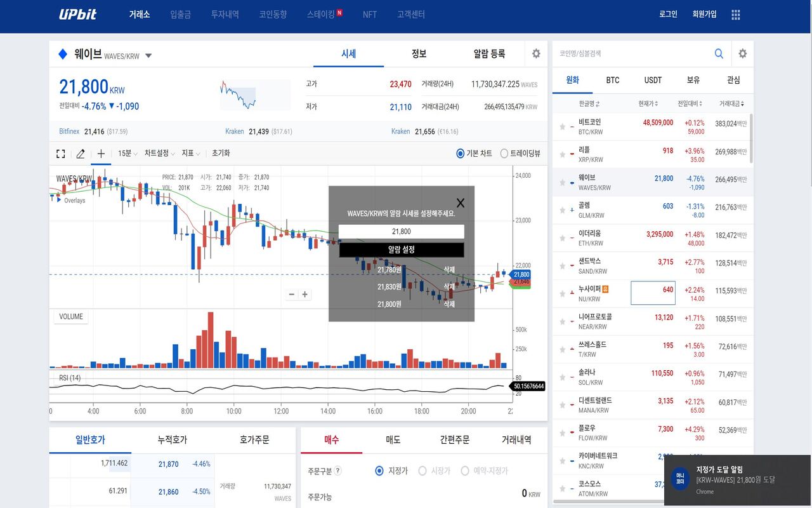Sort list by 전일대비 column
The height and width of the screenshot is (508, 812).
[690, 104]
